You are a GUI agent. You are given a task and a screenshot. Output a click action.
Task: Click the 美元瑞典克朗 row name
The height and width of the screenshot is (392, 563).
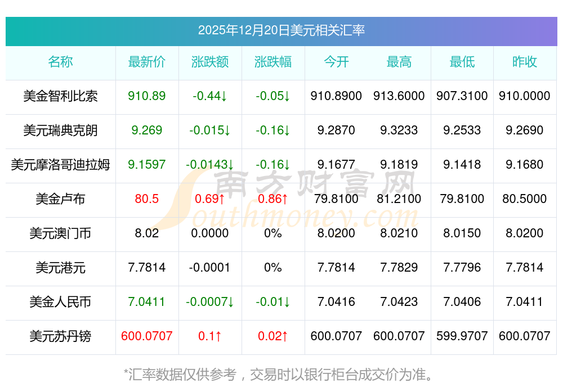coord(60,130)
